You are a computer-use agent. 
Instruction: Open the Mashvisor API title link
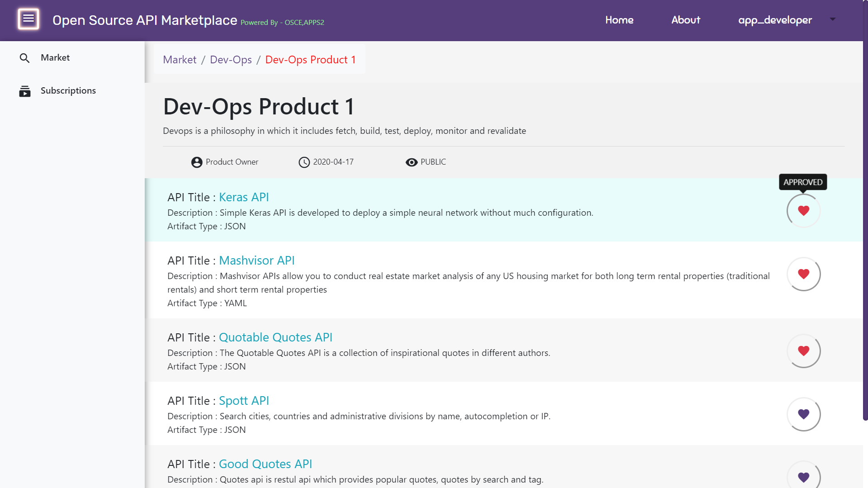(256, 261)
